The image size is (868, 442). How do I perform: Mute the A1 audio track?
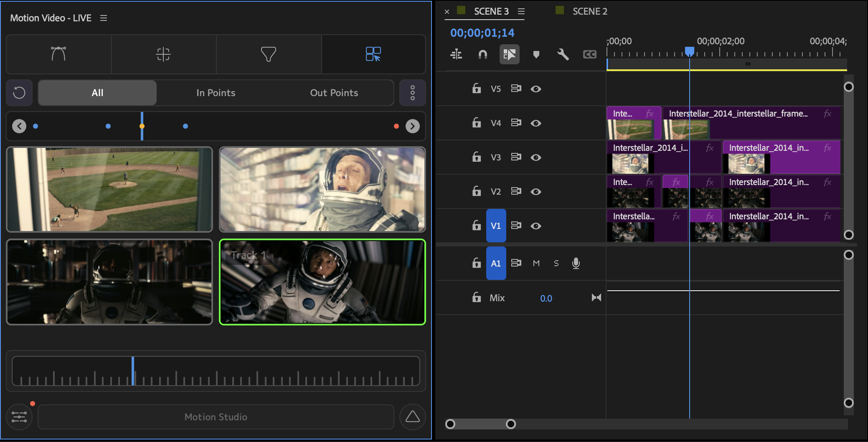click(536, 263)
